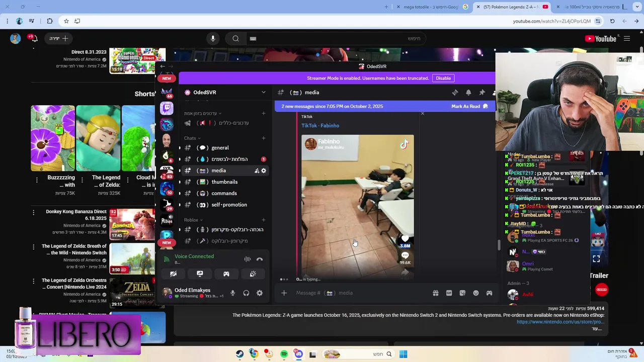Image resolution: width=644 pixels, height=362 pixels.
Task: Open notification settings bell in Discord header
Action: tap(468, 93)
